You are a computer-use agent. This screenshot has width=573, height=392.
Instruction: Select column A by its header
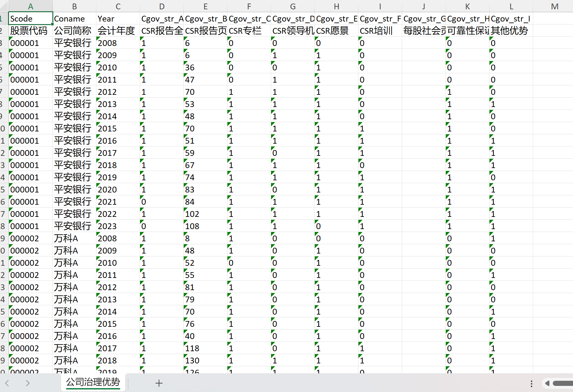pyautogui.click(x=31, y=6)
